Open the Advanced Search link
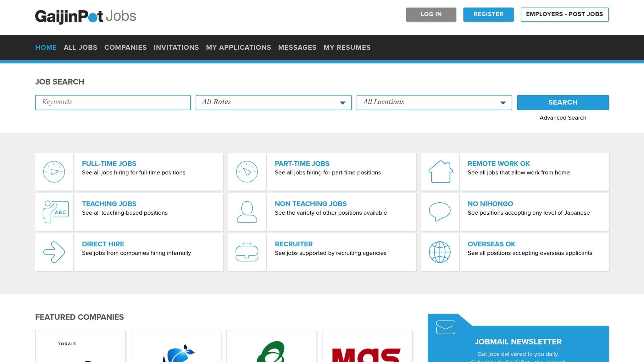The image size is (644, 362). click(563, 118)
